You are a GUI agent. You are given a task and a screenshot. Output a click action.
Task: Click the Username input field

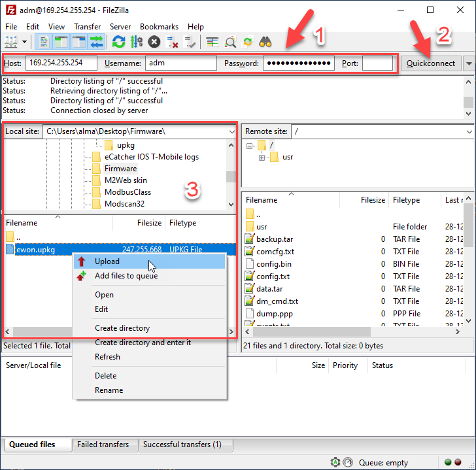coord(181,63)
